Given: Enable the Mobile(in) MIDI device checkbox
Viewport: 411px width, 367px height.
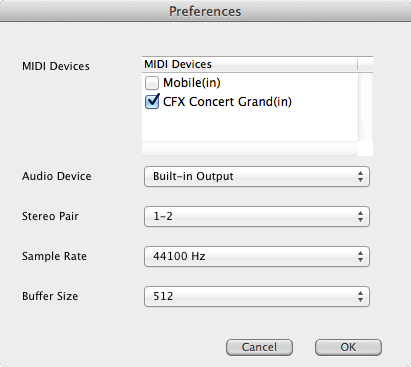Looking at the screenshot, I should [152, 83].
